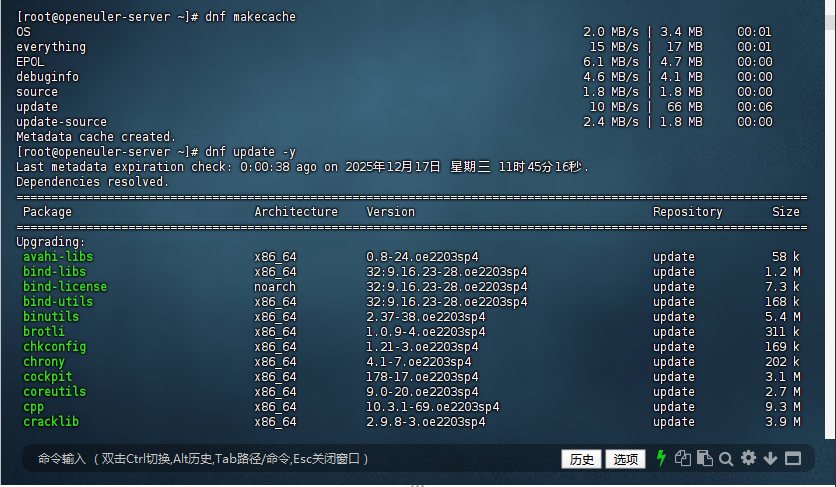Image resolution: width=836 pixels, height=487 pixels.
Task: Open terminal settings gear icon
Action: (x=749, y=458)
